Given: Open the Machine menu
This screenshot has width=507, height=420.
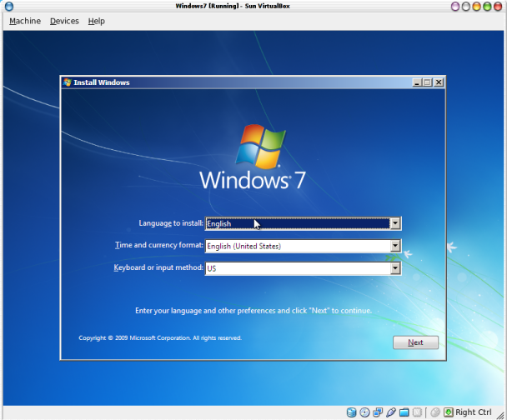Looking at the screenshot, I should [25, 21].
